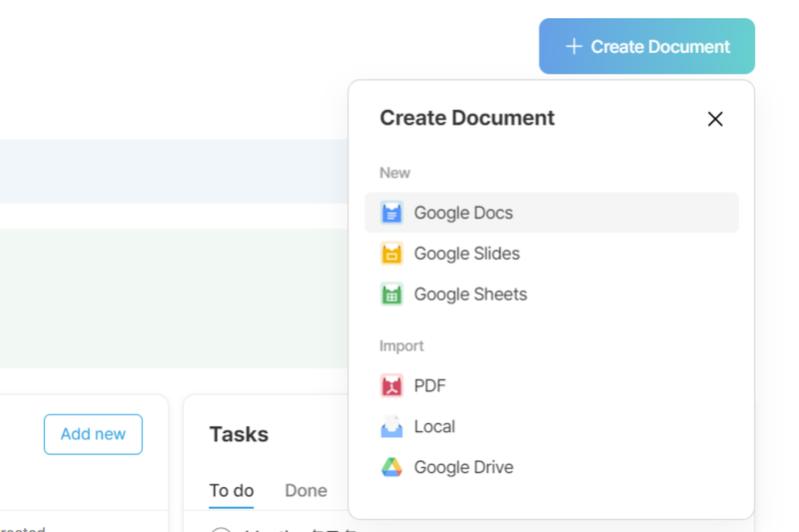Image resolution: width=799 pixels, height=532 pixels.
Task: Click the Create Document popup title
Action: point(466,118)
